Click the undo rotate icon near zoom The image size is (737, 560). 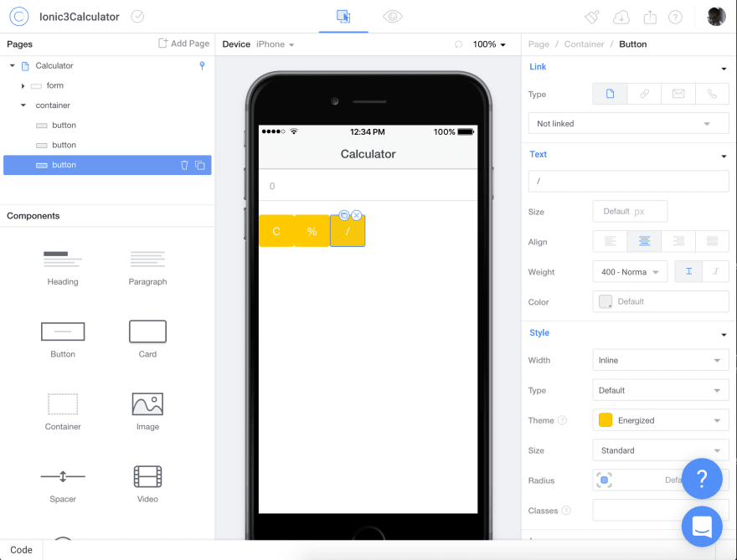click(x=458, y=44)
